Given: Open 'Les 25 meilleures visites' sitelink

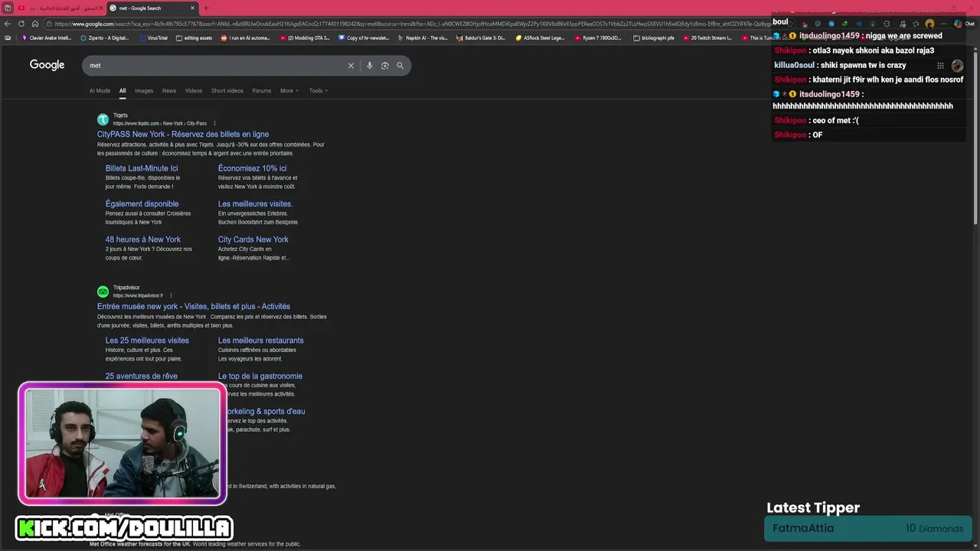Looking at the screenshot, I should pyautogui.click(x=147, y=341).
